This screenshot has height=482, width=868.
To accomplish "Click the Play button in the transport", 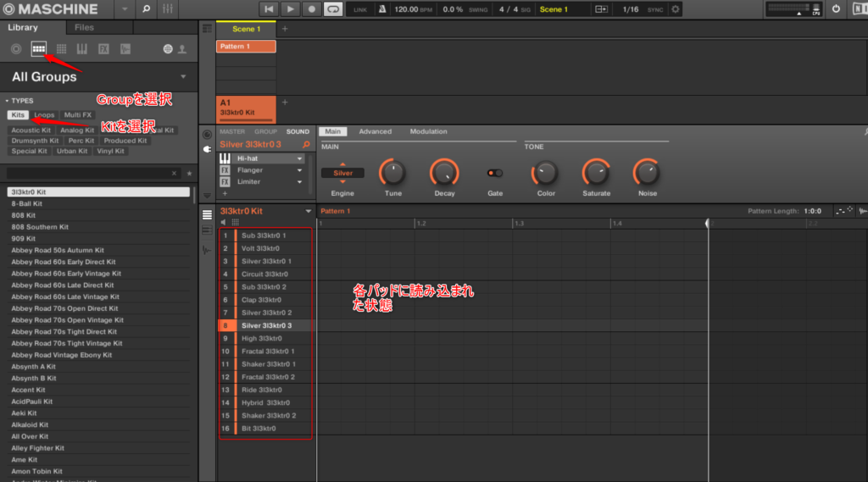I will pyautogui.click(x=290, y=9).
